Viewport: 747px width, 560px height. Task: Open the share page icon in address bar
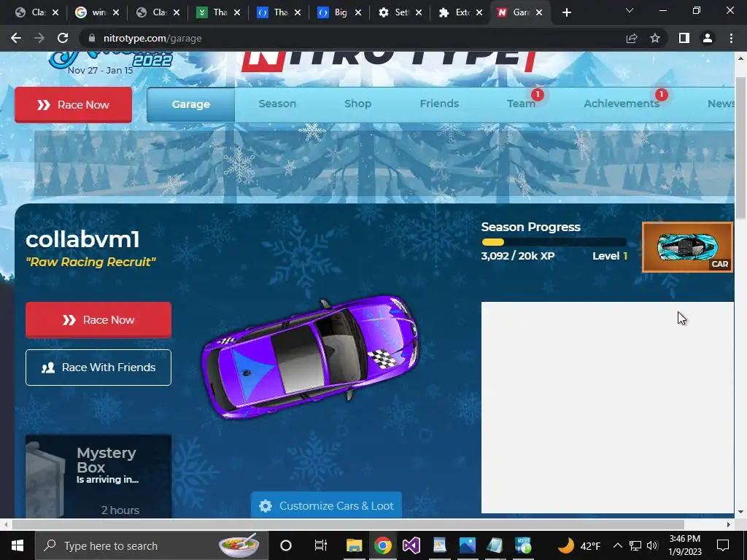(632, 38)
